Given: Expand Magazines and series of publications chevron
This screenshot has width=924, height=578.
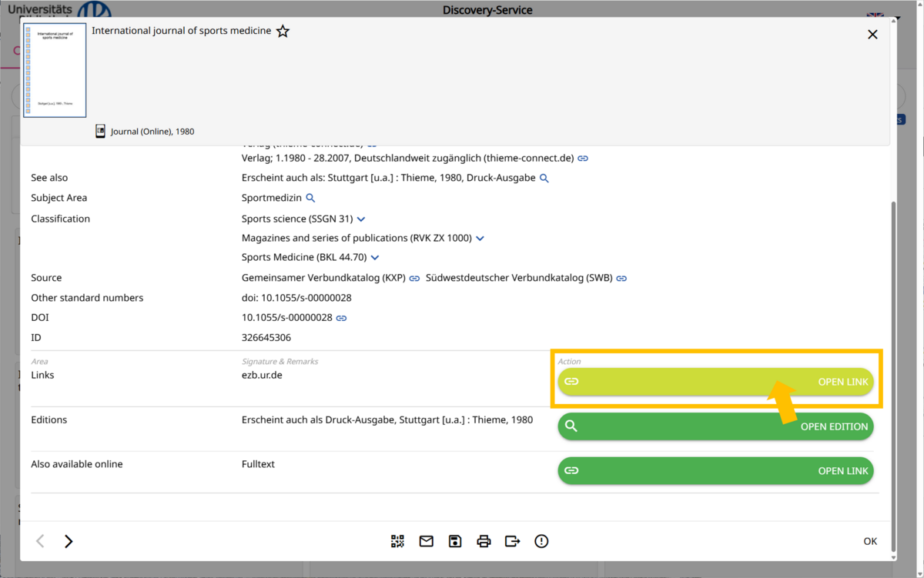Looking at the screenshot, I should click(x=480, y=239).
